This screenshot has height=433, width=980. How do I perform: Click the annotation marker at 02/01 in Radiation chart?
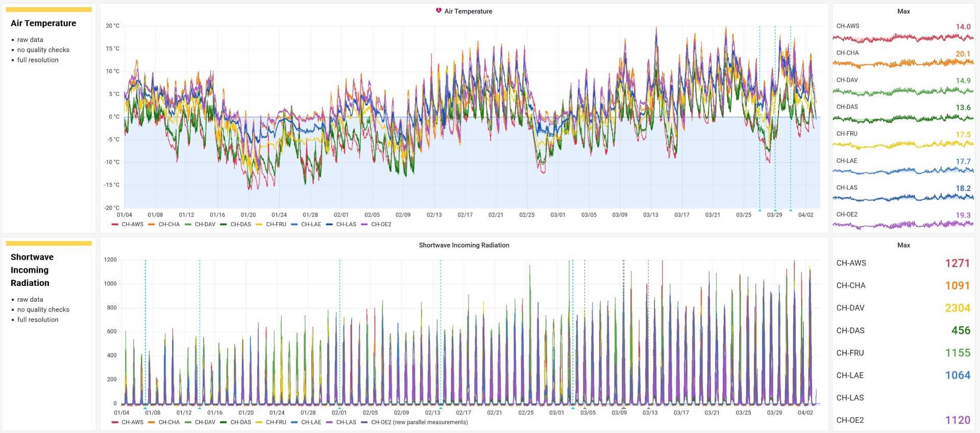(339, 408)
